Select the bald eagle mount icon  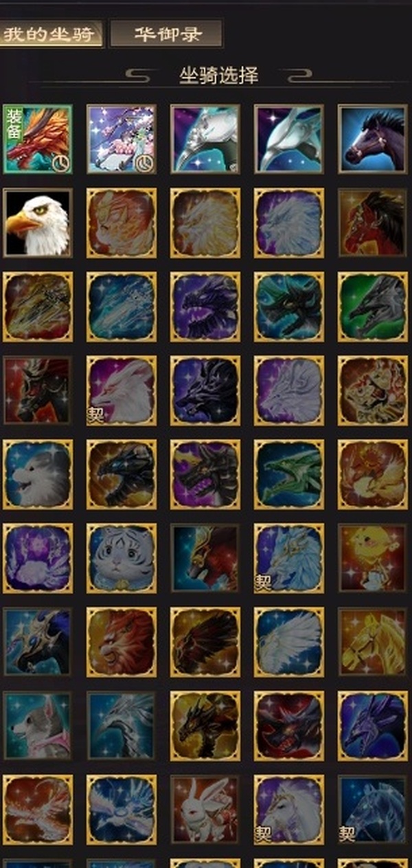coord(37,223)
